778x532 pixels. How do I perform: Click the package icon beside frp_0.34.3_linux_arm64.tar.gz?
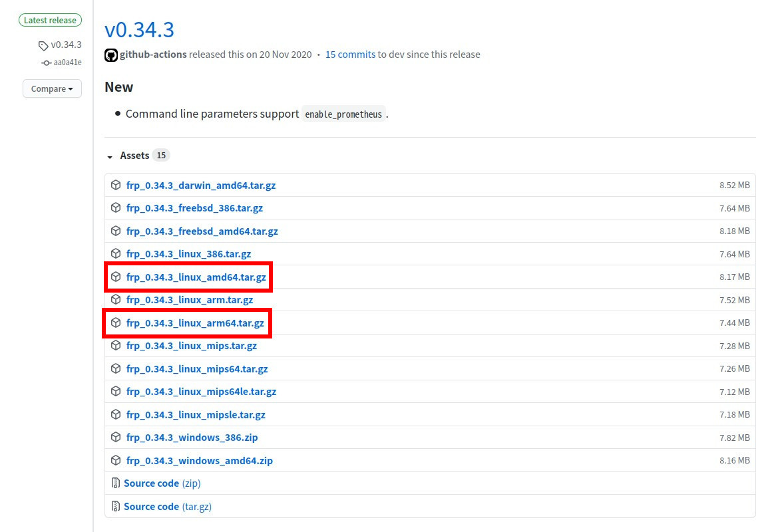pos(116,323)
